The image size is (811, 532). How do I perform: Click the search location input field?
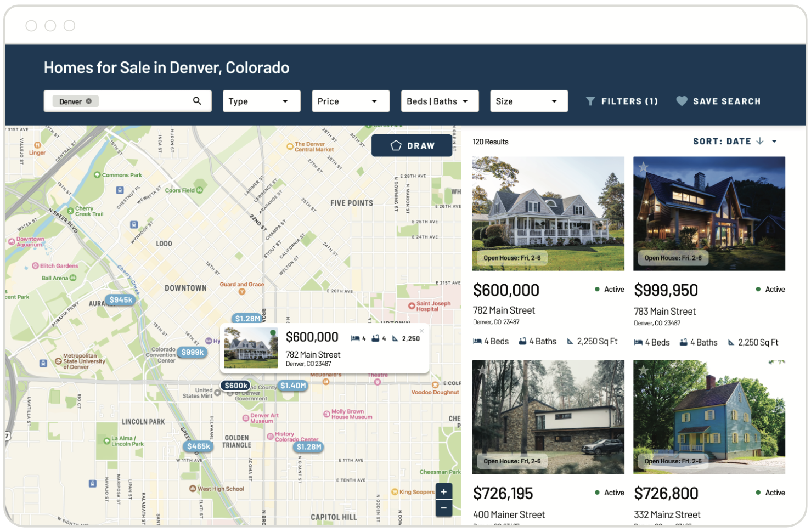(128, 101)
